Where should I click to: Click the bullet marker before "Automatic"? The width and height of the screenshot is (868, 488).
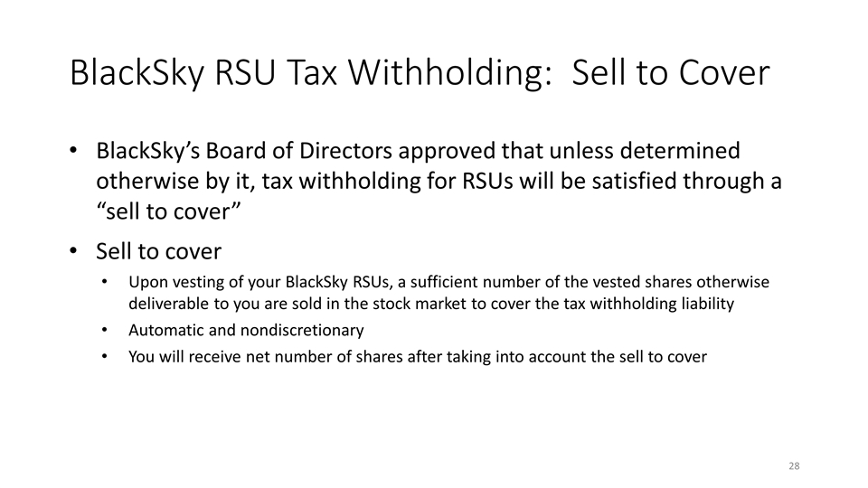106,331
